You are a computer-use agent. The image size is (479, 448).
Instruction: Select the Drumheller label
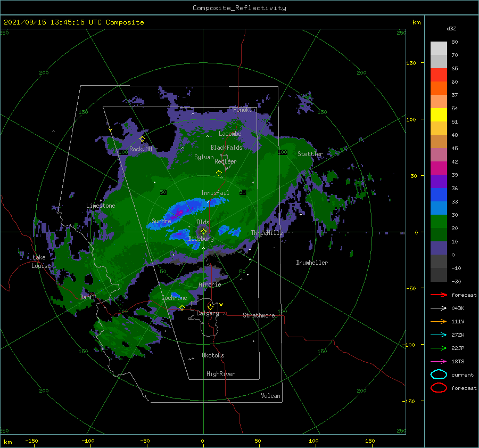312,263
